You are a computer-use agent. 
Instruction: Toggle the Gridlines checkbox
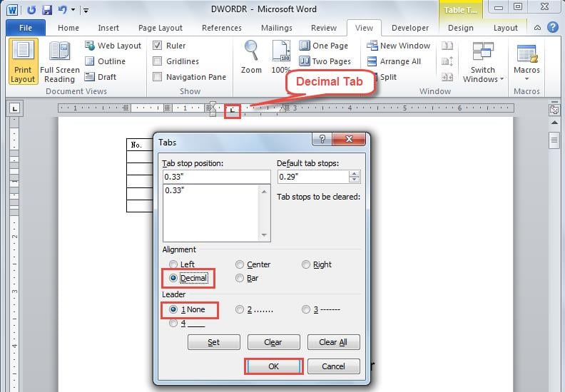(x=158, y=61)
